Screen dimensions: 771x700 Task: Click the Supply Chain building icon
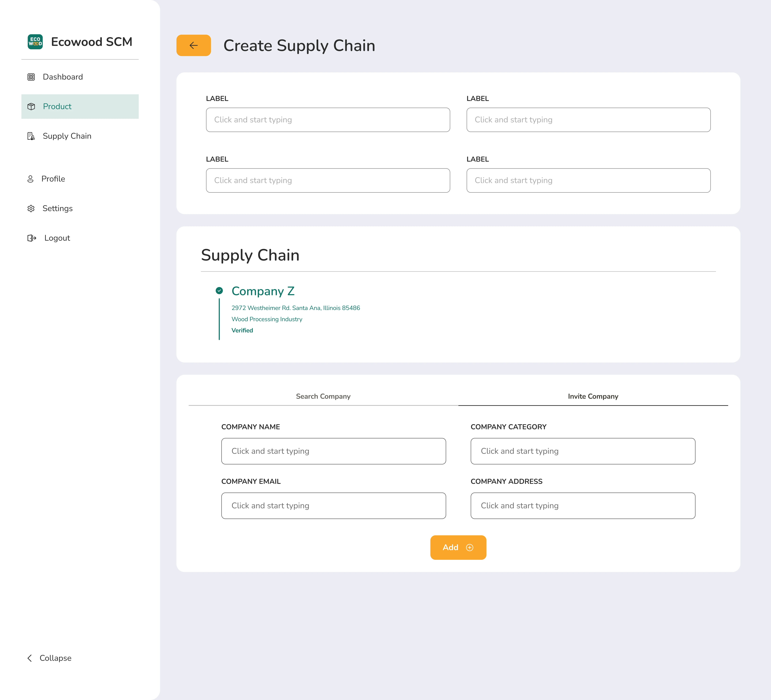pos(31,136)
